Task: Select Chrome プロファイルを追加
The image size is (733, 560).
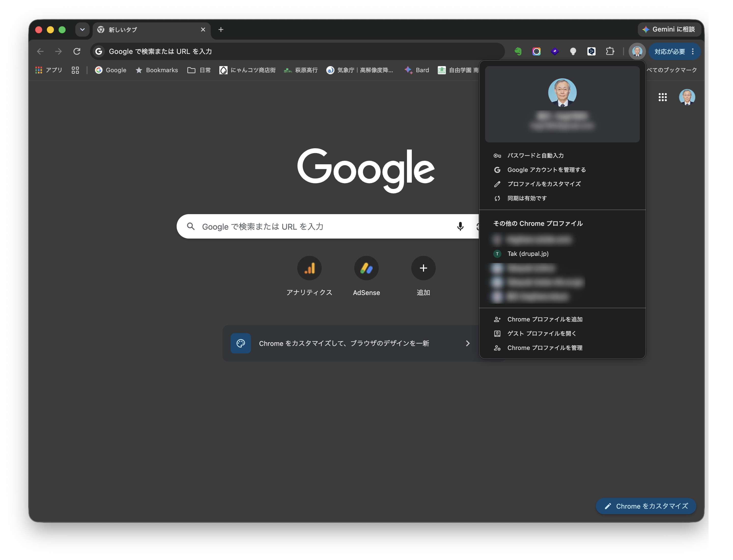Action: [x=562, y=319]
